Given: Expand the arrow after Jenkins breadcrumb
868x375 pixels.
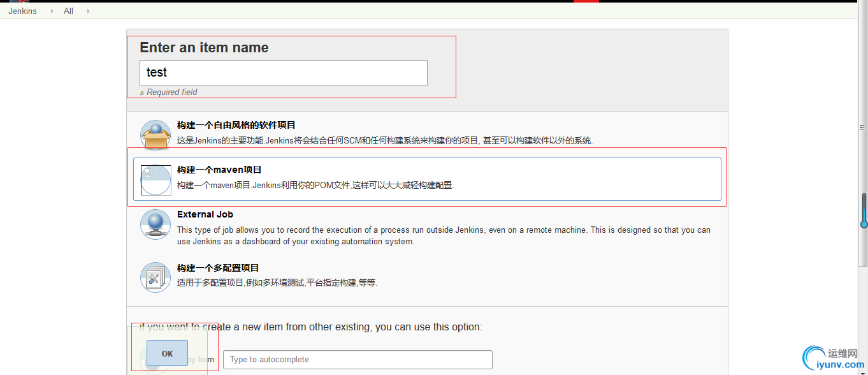Looking at the screenshot, I should 52,11.
